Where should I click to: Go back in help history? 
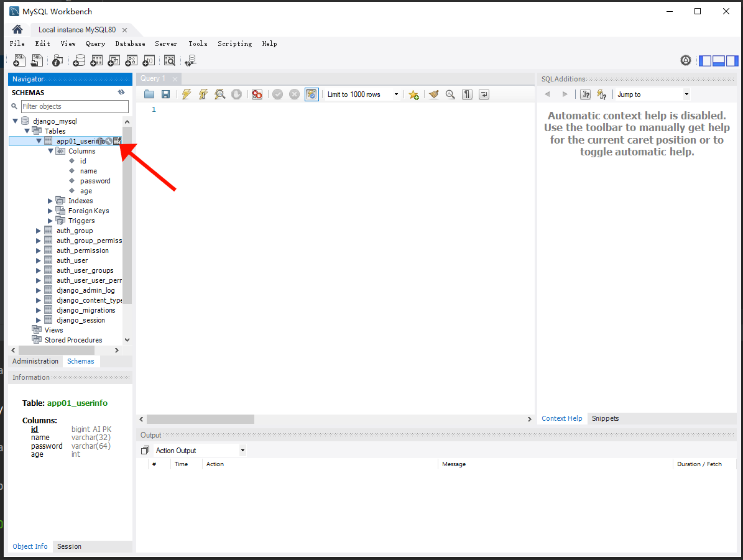pyautogui.click(x=547, y=94)
